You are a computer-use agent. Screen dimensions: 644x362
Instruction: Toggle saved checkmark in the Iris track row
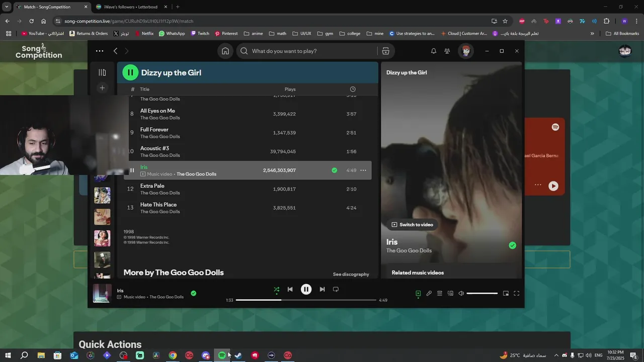pos(334,170)
